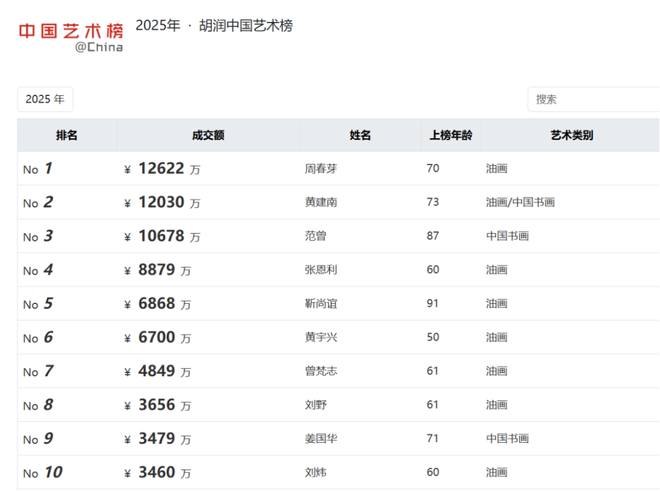The width and height of the screenshot is (660, 491).
Task: Open the row for 黄宇兴
Action: click(321, 338)
